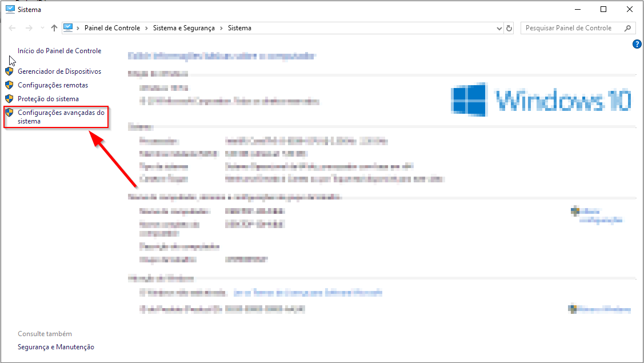This screenshot has width=644, height=363.
Task: Open Segurança e Manutenção link
Action: coord(56,347)
